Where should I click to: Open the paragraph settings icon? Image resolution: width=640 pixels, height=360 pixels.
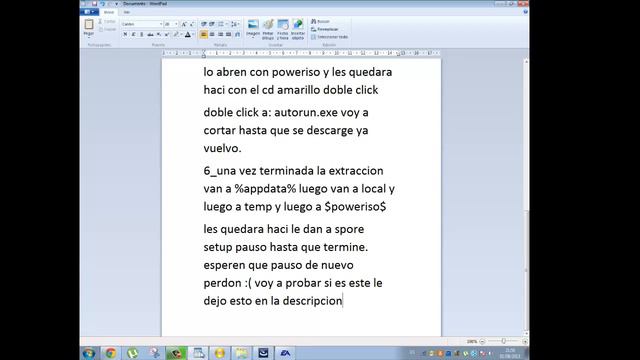(x=238, y=34)
